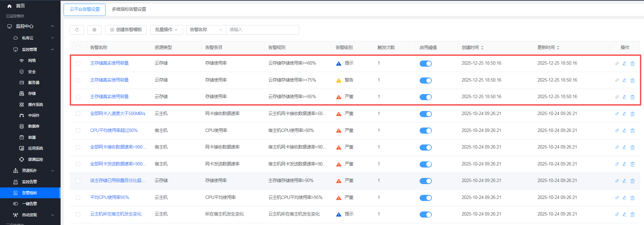The width and height of the screenshot is (644, 225).
Task: Open the 平均CPU使用率95% alarm link
Action: (110, 198)
